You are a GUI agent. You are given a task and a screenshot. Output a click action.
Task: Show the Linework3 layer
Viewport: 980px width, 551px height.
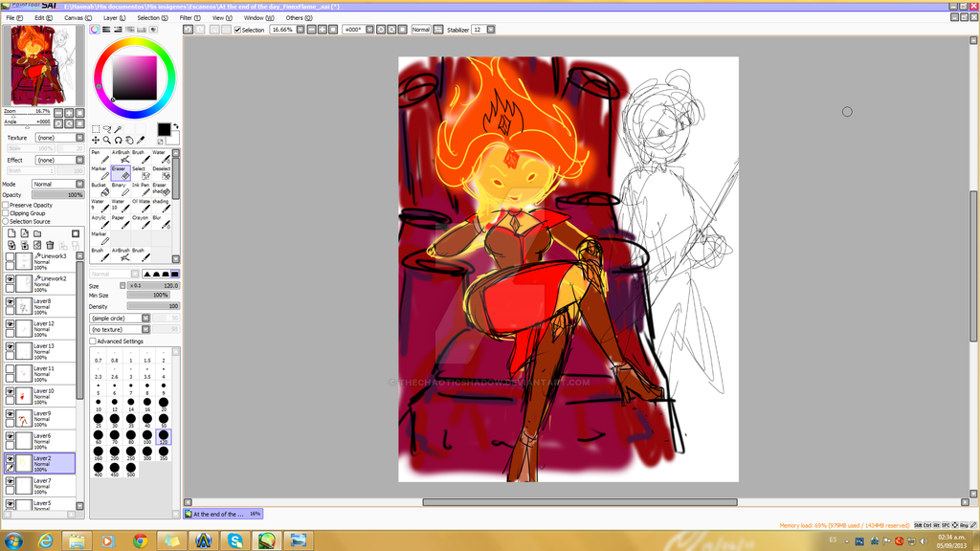(x=10, y=256)
